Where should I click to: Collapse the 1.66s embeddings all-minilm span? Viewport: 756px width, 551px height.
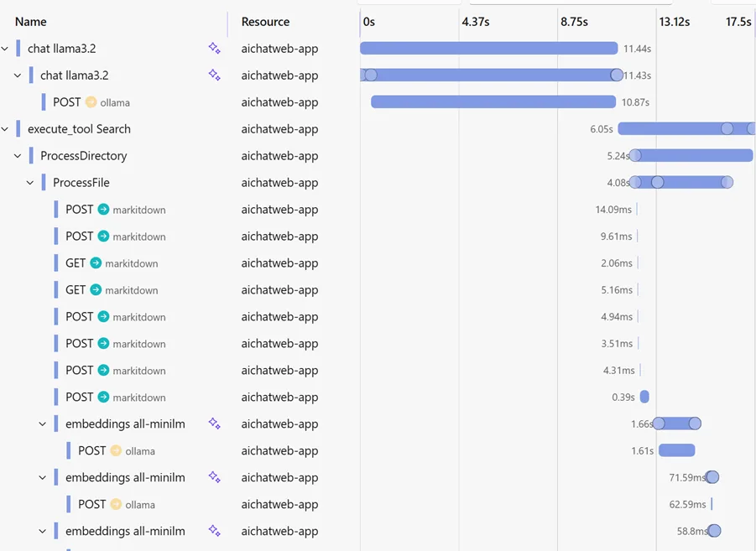(43, 424)
